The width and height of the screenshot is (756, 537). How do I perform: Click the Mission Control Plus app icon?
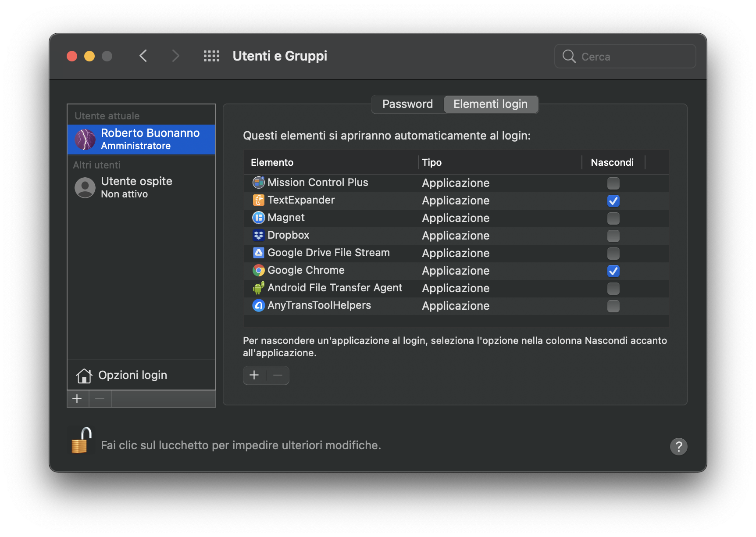[x=259, y=183]
